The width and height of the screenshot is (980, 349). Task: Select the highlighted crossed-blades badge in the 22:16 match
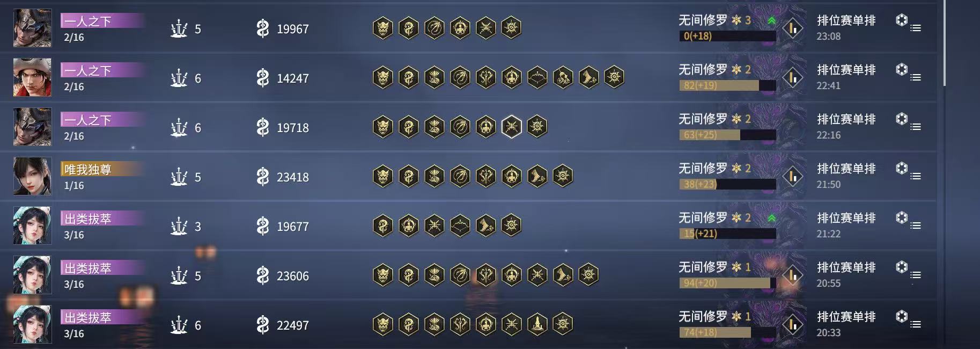point(511,127)
